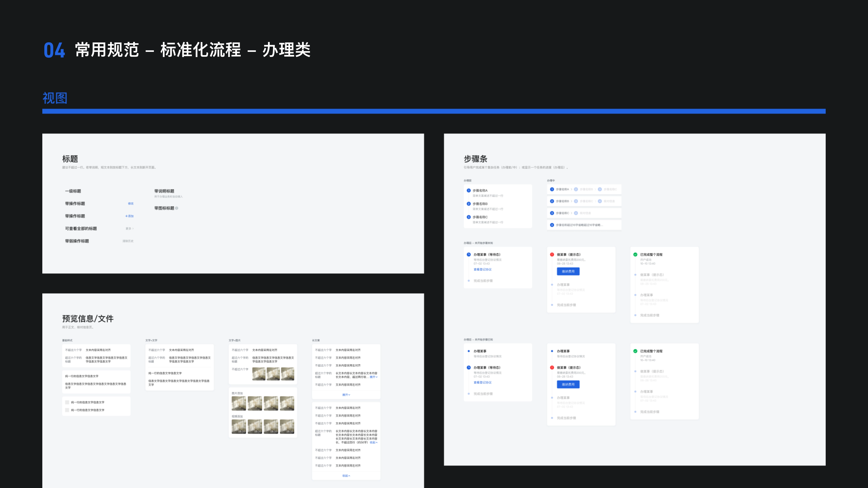Image resolution: width=868 pixels, height=488 pixels.
Task: Click the 清除历史 weak action
Action: click(128, 241)
